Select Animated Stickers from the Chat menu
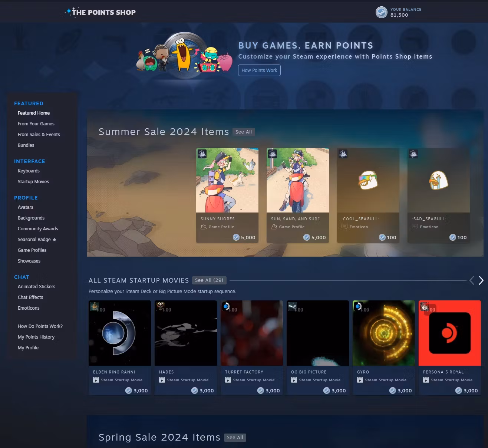Image resolution: width=488 pixels, height=448 pixels. point(36,287)
